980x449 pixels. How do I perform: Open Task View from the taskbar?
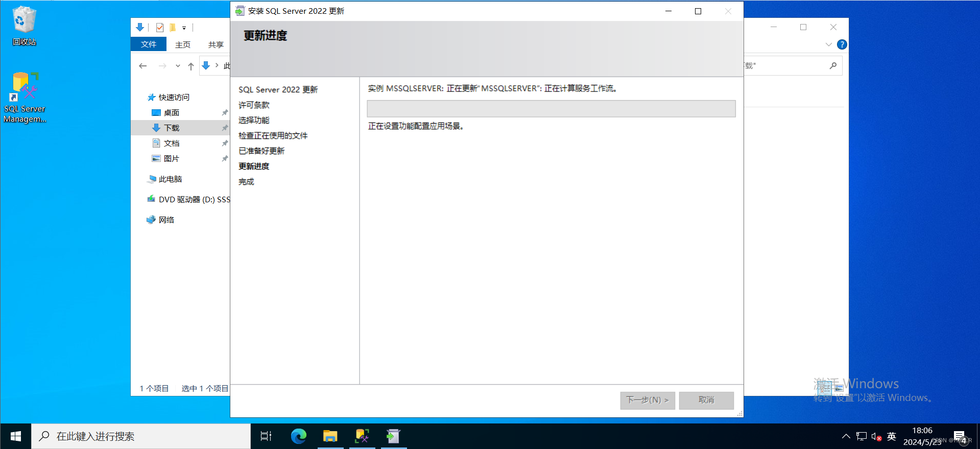click(266, 436)
